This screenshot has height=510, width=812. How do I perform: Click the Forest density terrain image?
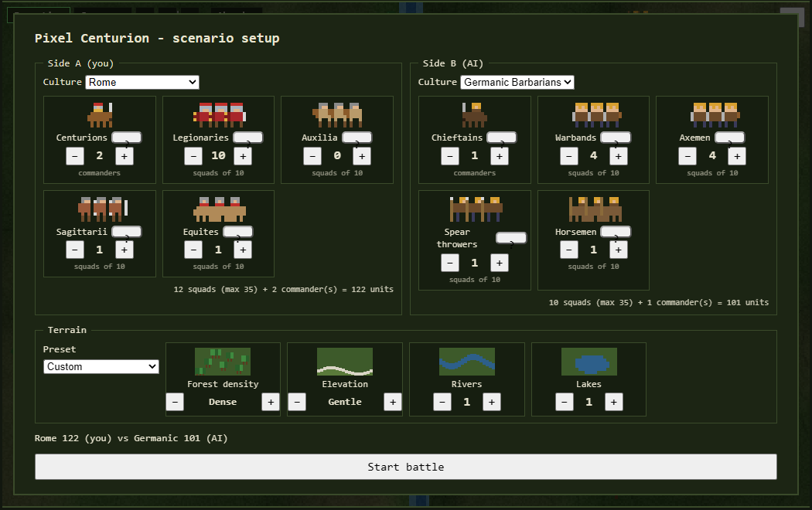coord(223,362)
